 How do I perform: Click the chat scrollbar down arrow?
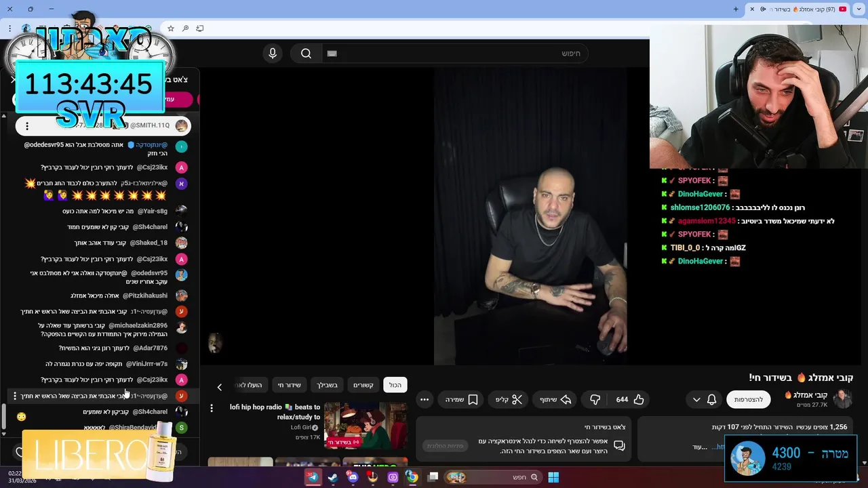3,434
